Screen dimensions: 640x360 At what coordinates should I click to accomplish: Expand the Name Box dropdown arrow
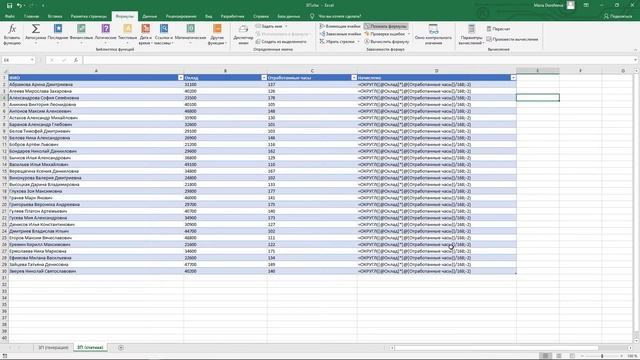pyautogui.click(x=32, y=60)
